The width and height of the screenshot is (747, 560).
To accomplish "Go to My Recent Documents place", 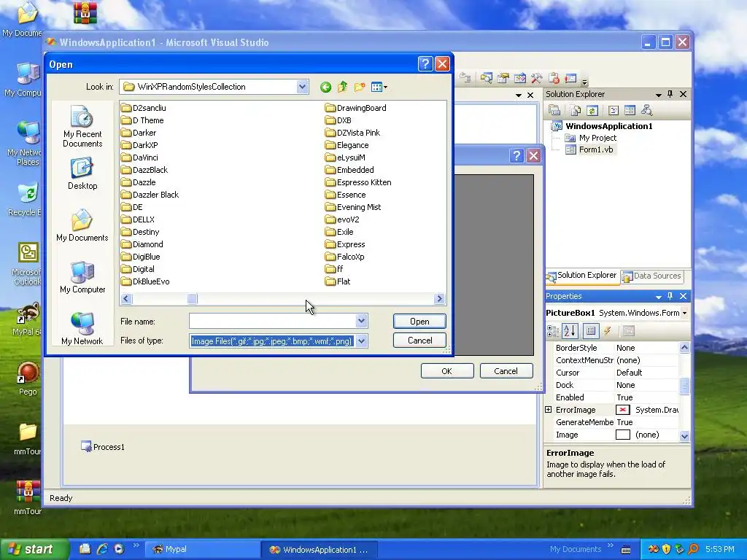I will [82, 126].
